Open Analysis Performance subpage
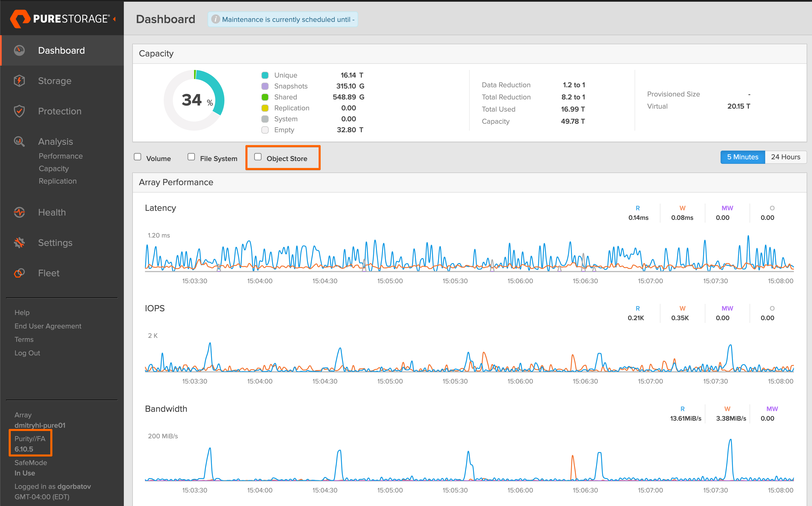This screenshot has width=812, height=506. point(61,156)
